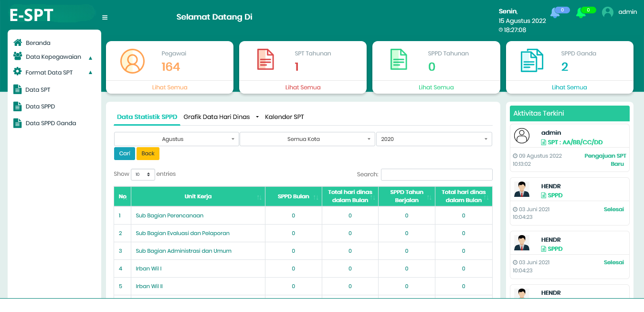Click the hamburger menu toggle icon
This screenshot has width=644, height=312.
[105, 18]
